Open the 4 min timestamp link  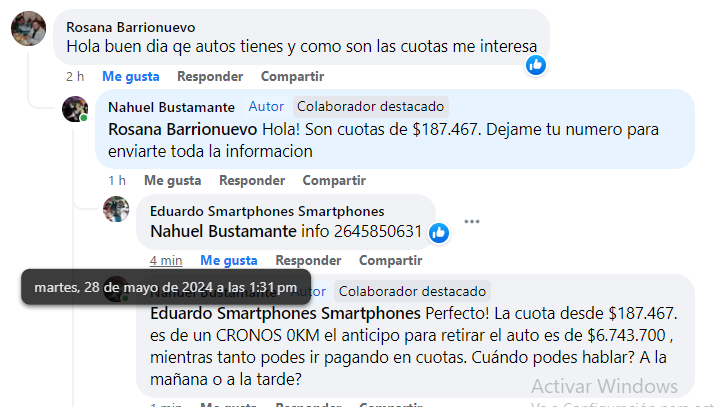pyautogui.click(x=166, y=260)
